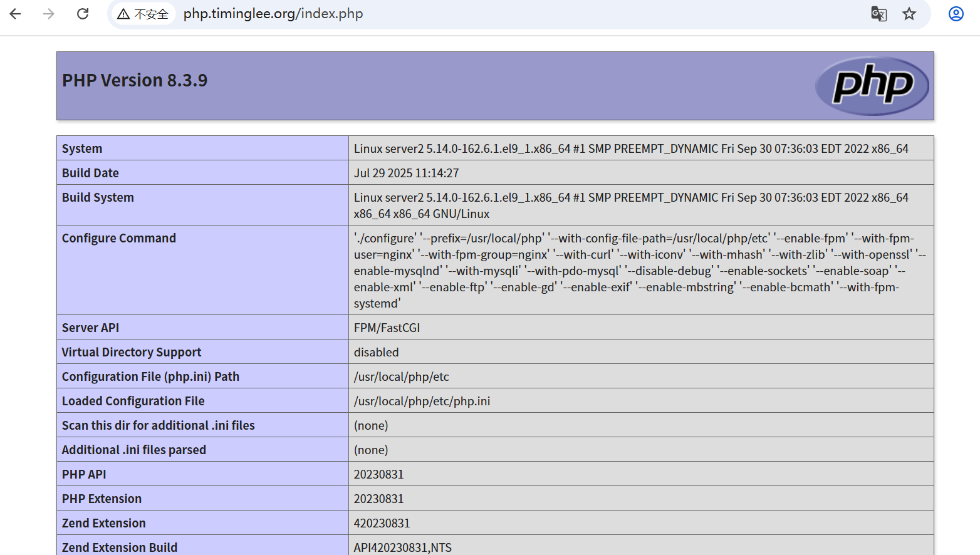This screenshot has height=555, width=980.
Task: Open the browser profile icon
Action: pos(956,14)
